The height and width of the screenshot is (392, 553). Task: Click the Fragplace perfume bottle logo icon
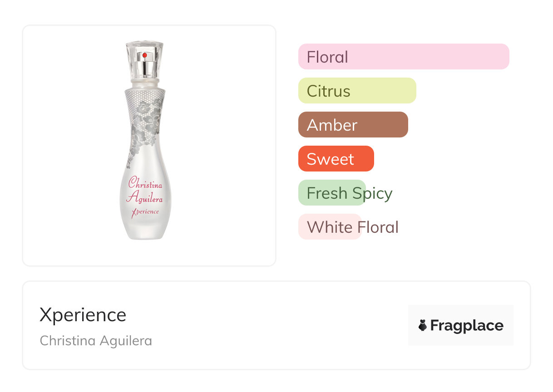[x=423, y=325]
